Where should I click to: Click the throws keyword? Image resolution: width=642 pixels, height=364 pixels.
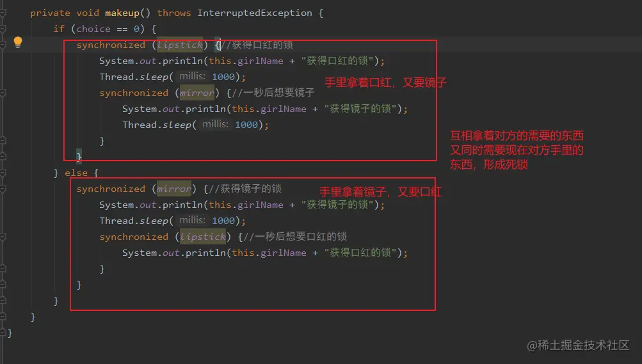[174, 13]
